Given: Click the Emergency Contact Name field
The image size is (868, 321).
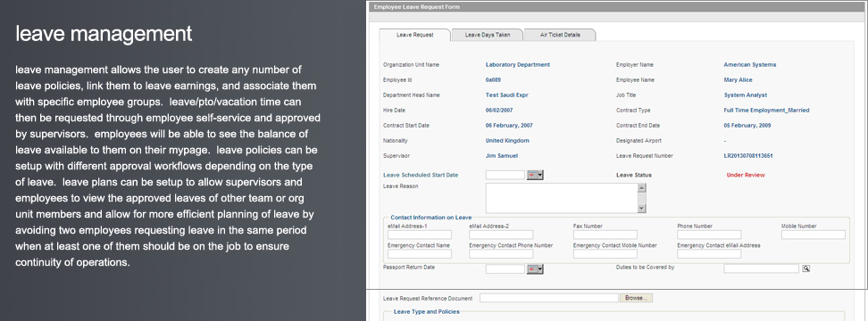Looking at the screenshot, I should point(420,254).
